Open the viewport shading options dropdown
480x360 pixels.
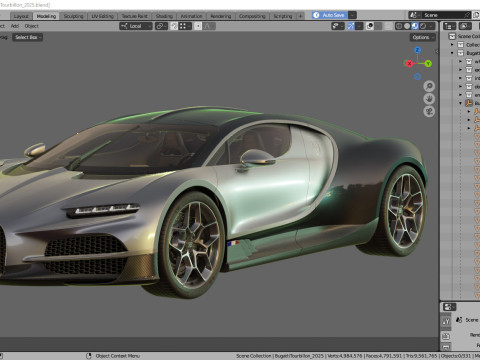432,26
